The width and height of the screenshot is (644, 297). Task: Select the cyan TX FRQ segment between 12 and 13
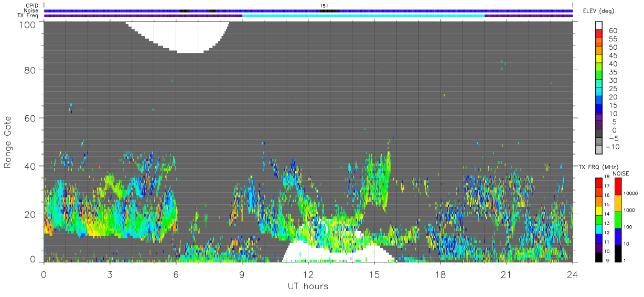[599, 229]
